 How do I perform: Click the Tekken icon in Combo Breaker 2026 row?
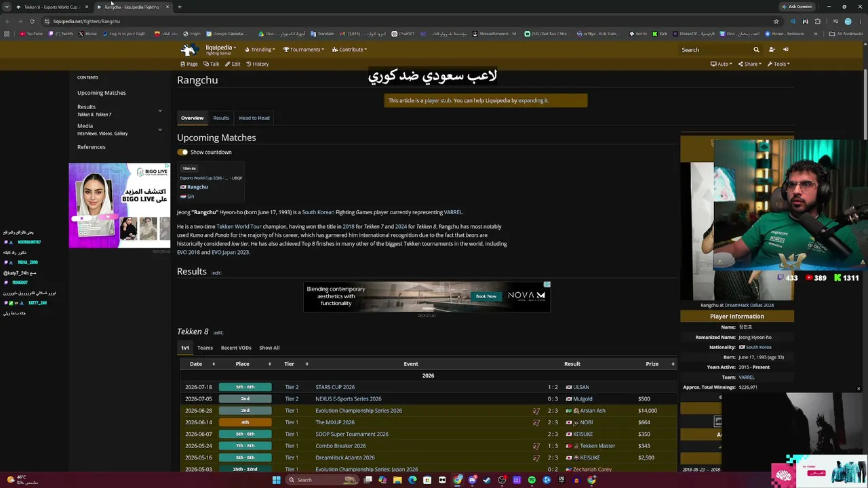[x=536, y=446]
